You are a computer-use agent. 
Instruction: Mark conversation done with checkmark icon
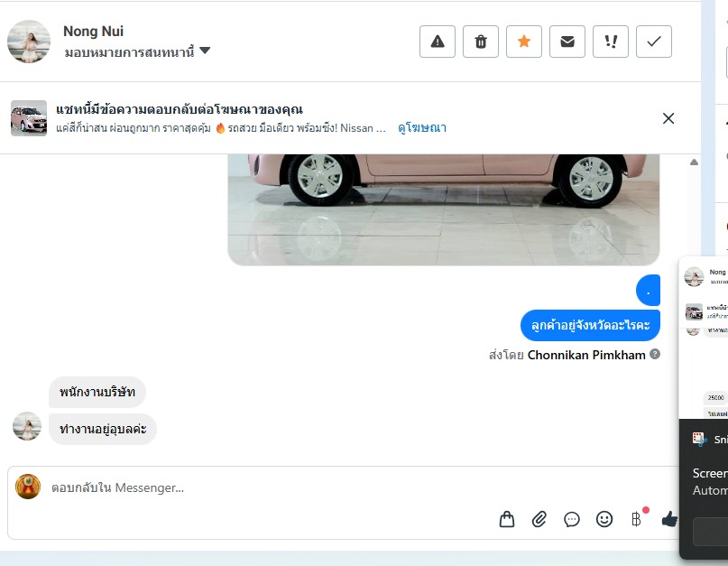(654, 42)
